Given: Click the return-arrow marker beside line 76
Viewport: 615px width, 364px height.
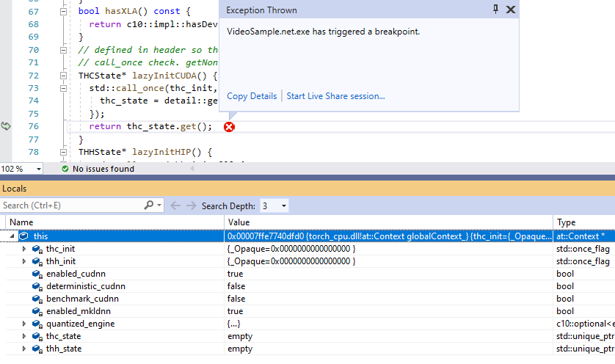Looking at the screenshot, I should 5,126.
